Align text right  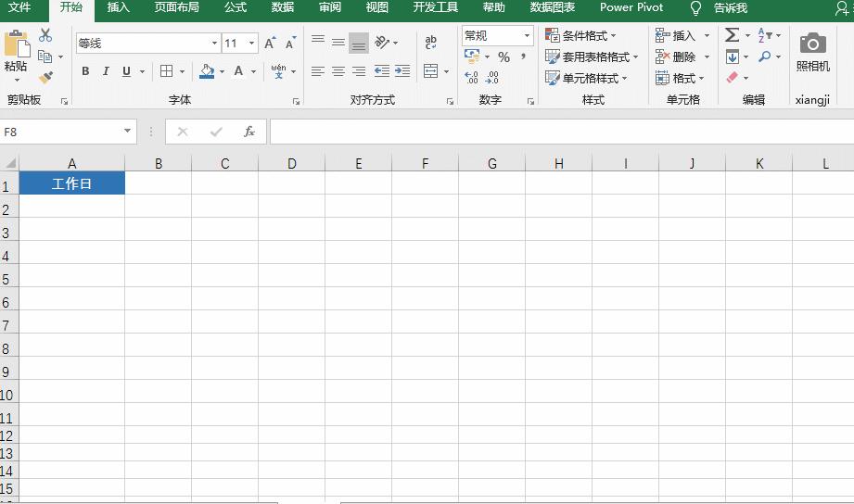tap(358, 71)
